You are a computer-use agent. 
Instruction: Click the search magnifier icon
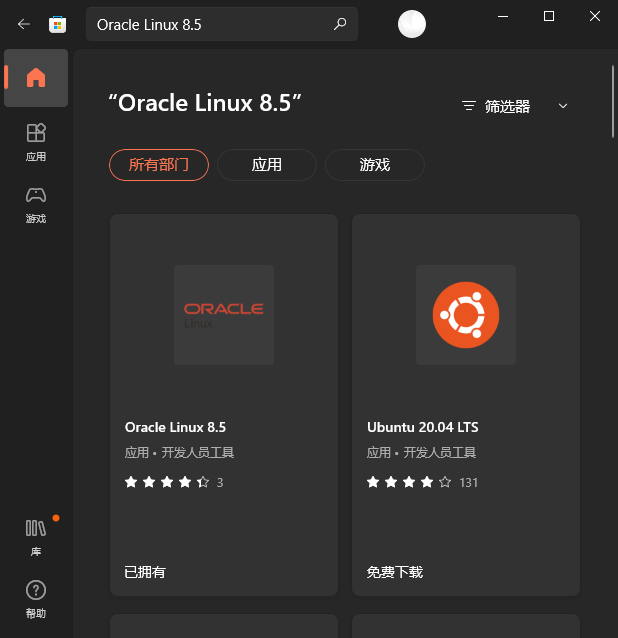[340, 24]
